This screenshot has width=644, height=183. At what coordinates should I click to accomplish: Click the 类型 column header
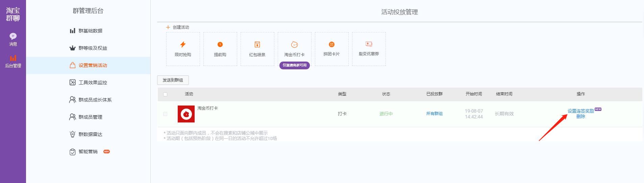point(342,94)
